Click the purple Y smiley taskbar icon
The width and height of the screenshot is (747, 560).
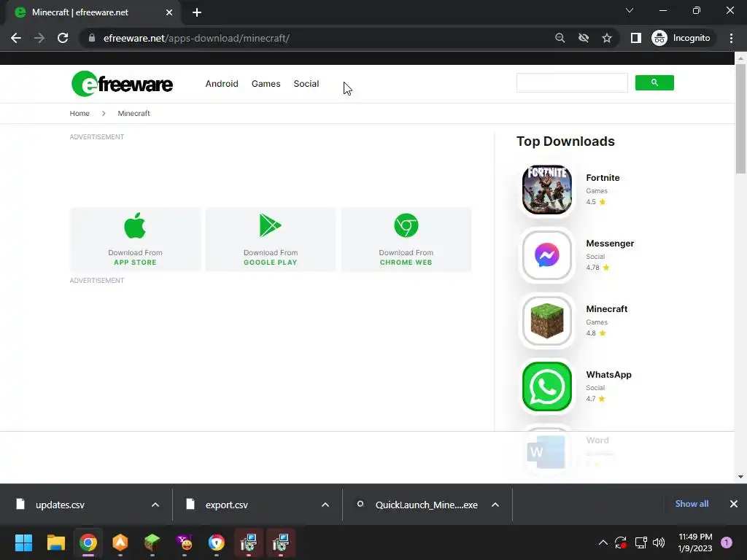(185, 542)
